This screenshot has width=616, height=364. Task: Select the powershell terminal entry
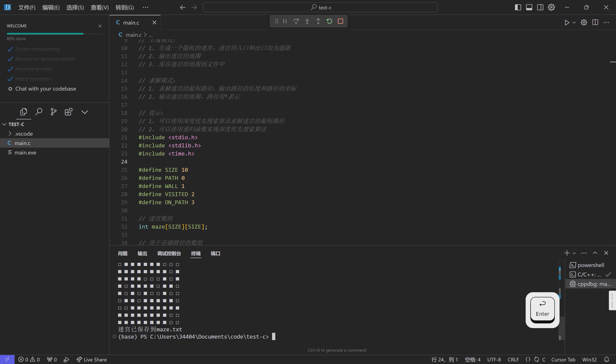[591, 265]
